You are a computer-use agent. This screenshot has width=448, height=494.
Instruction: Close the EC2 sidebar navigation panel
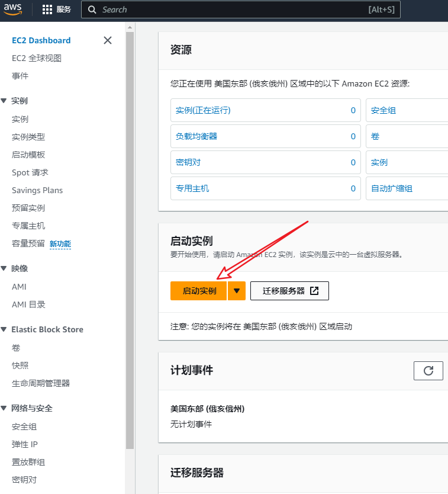(x=108, y=40)
